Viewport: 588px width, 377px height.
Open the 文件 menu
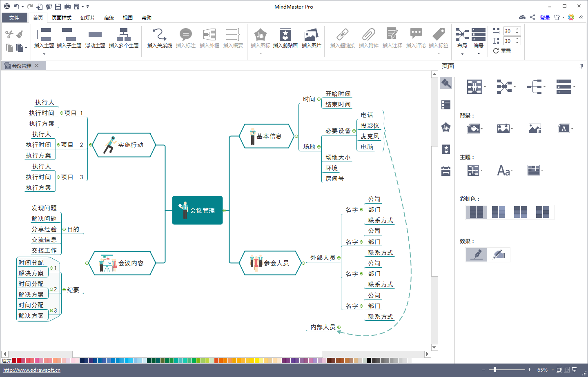pos(14,18)
